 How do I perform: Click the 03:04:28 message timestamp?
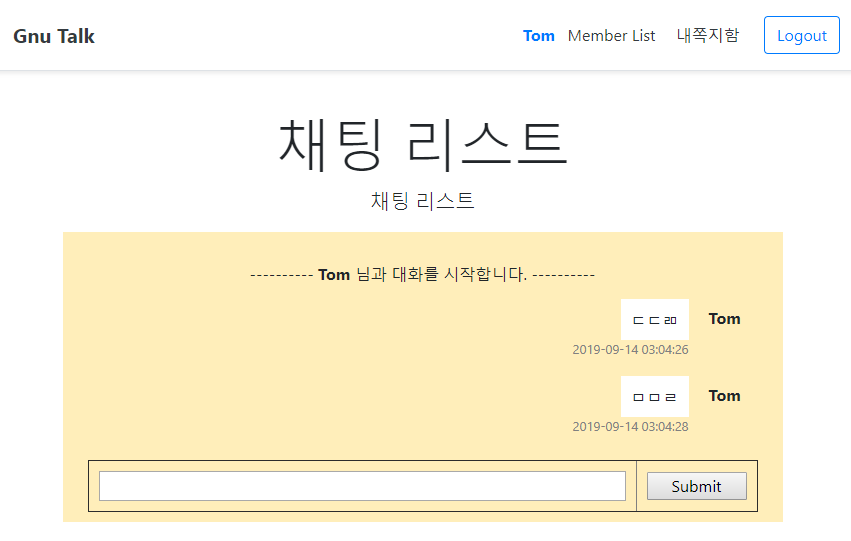(x=630, y=427)
